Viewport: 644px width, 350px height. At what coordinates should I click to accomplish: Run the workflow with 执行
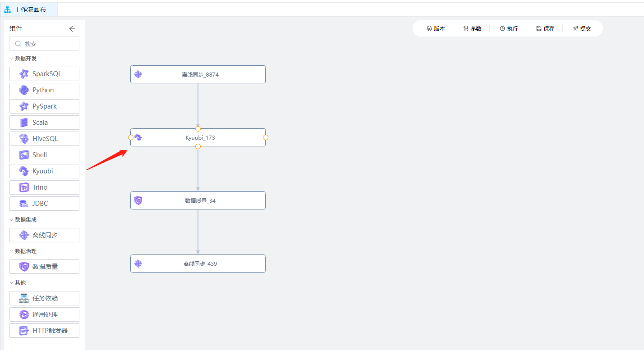(509, 28)
